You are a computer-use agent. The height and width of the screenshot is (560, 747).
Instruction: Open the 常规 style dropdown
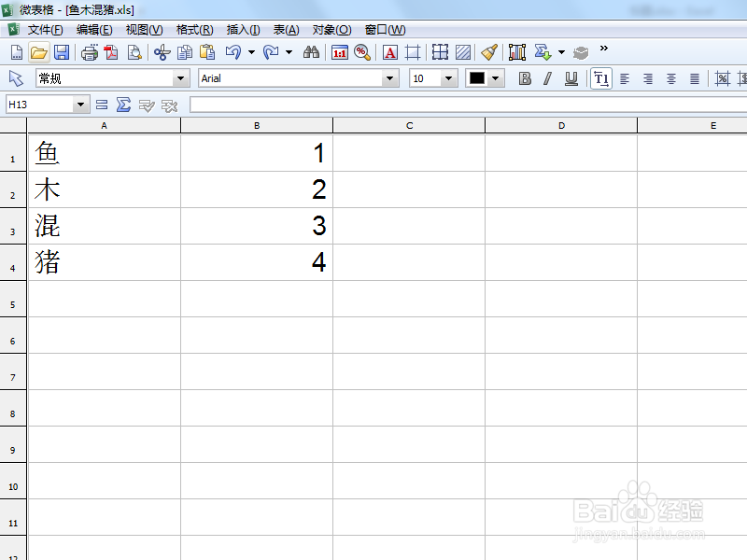[180, 78]
